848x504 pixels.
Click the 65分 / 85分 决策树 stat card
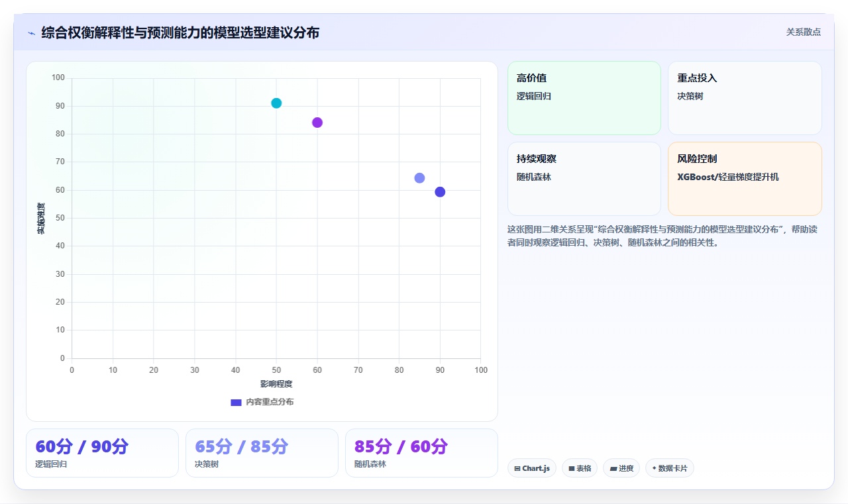click(x=262, y=453)
